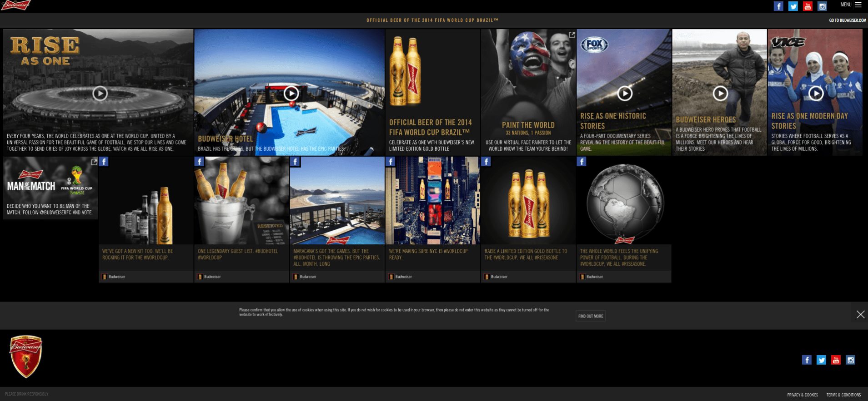Go to Budweiser.com link
This screenshot has height=401, width=868.
coord(848,20)
